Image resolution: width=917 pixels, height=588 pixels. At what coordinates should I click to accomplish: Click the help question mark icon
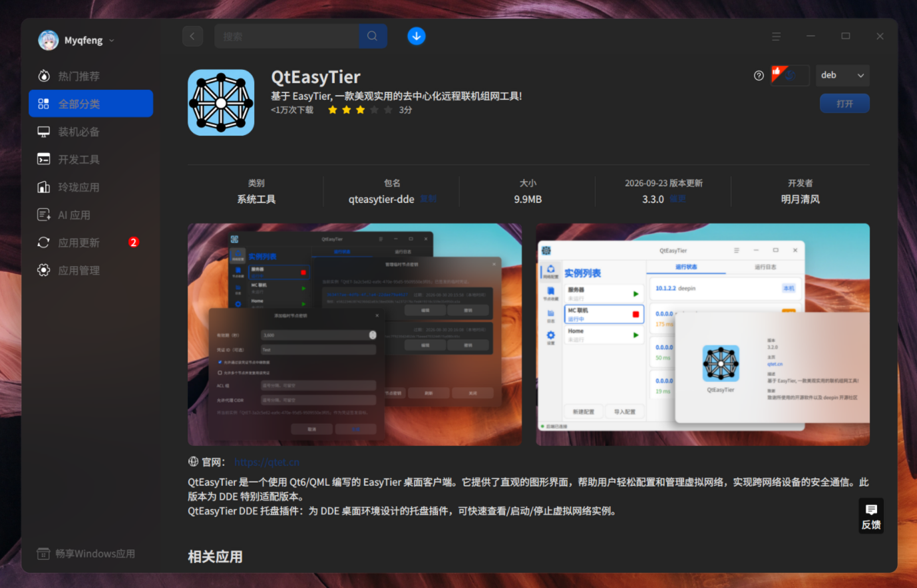coord(759,75)
